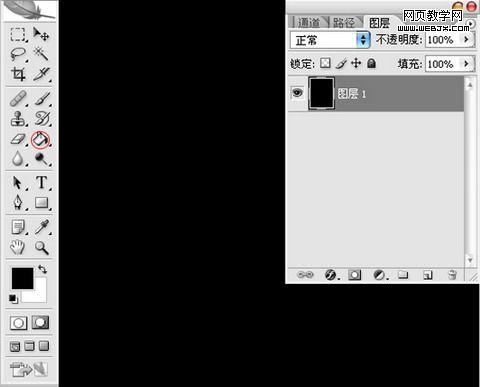The height and width of the screenshot is (387, 480).
Task: Open the 路径 (Paths) tab
Action: pyautogui.click(x=344, y=23)
